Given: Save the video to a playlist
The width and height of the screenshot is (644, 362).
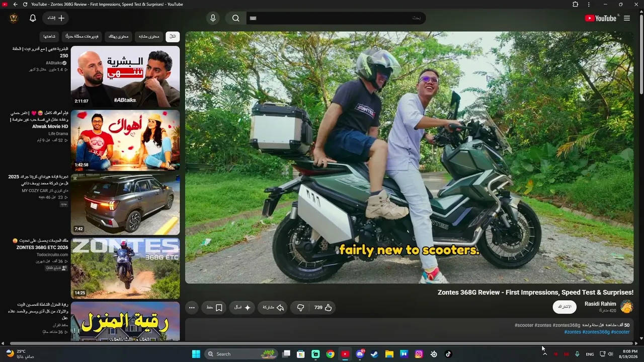Looking at the screenshot, I should pos(215,308).
